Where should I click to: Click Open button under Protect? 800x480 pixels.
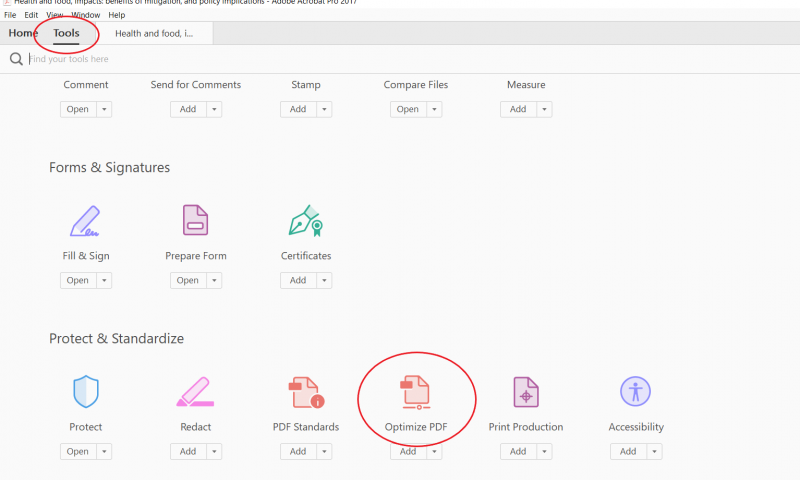[78, 451]
